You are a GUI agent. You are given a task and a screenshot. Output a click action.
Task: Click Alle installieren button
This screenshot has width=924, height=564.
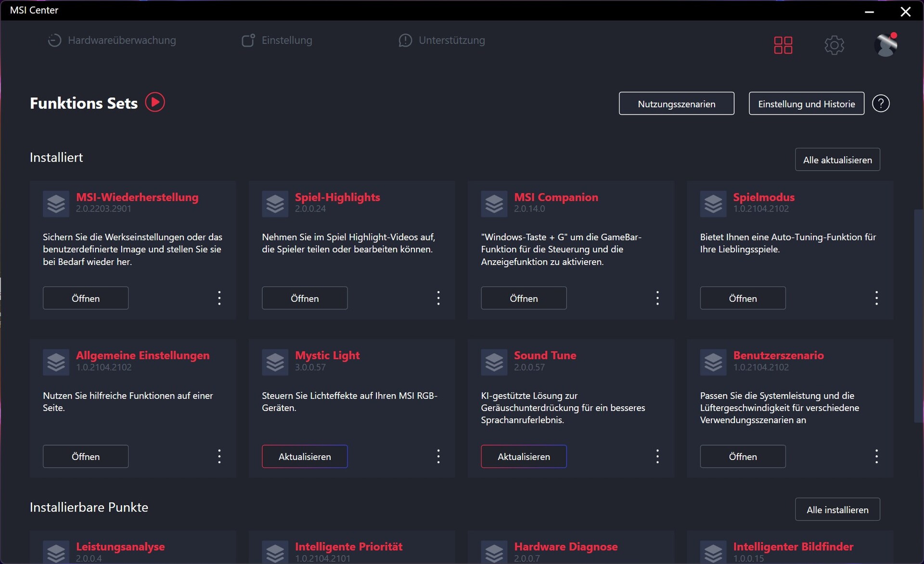click(837, 510)
